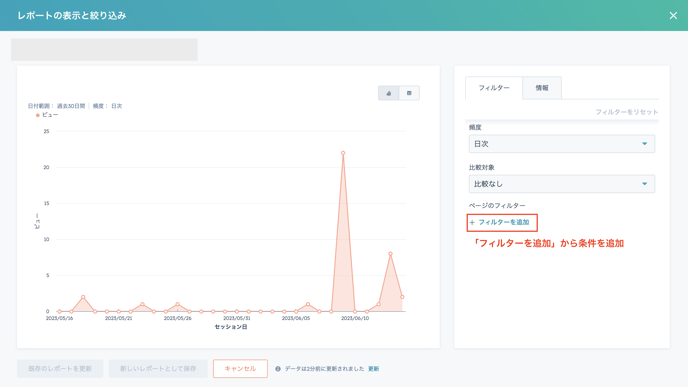Click the data point at 8 views
Viewport: 688px width, 387px height.
pyautogui.click(x=391, y=254)
